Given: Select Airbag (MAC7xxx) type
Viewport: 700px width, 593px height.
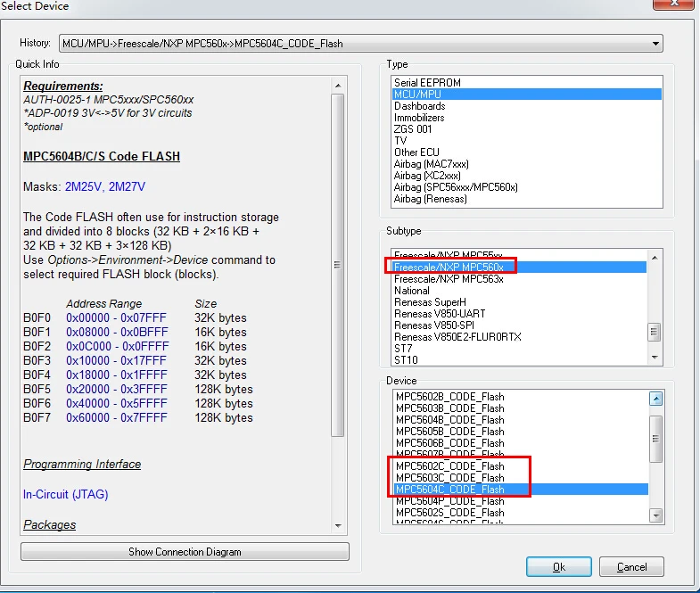Looking at the screenshot, I should 527,164.
